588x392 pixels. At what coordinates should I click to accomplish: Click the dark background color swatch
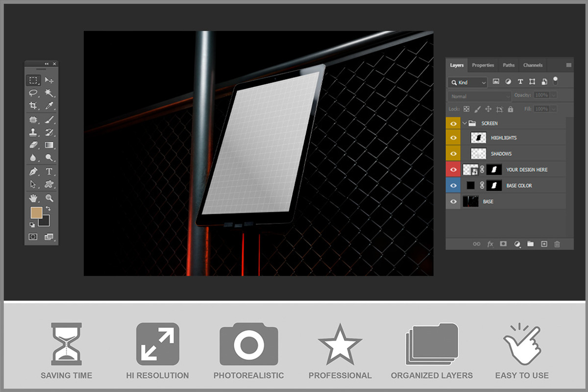pyautogui.click(x=46, y=222)
